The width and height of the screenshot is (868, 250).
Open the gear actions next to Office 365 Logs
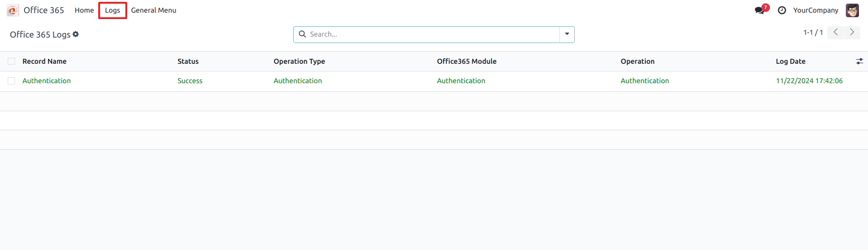pos(76,34)
